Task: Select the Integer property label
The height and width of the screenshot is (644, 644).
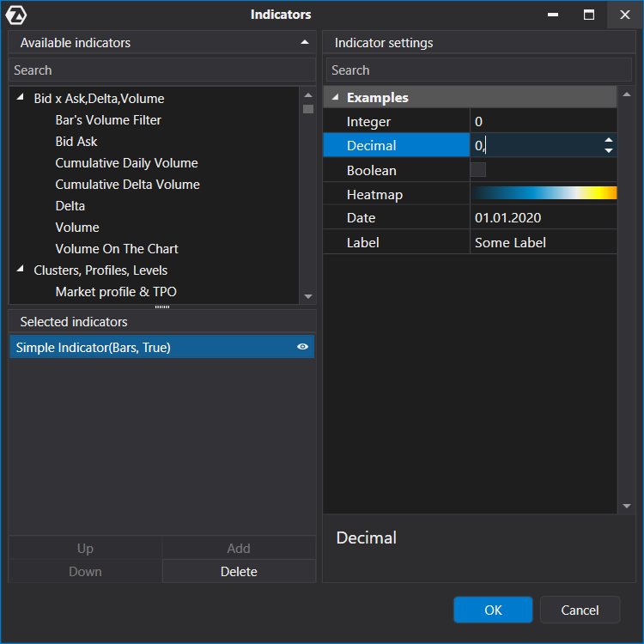Action: [x=368, y=122]
